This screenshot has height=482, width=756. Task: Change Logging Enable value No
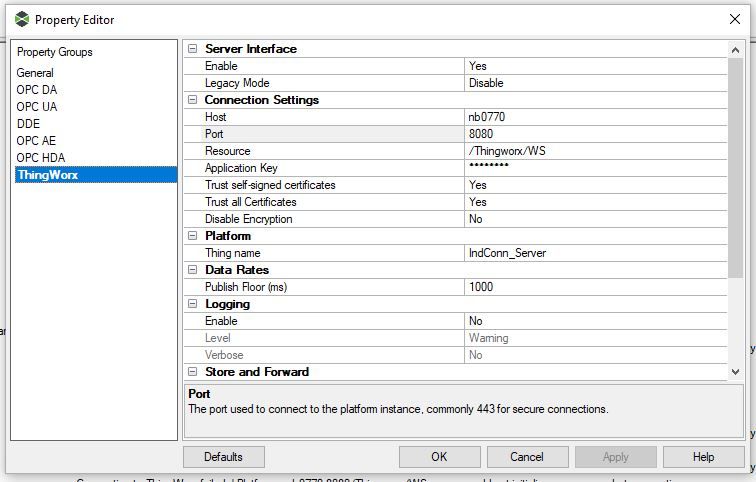point(595,321)
